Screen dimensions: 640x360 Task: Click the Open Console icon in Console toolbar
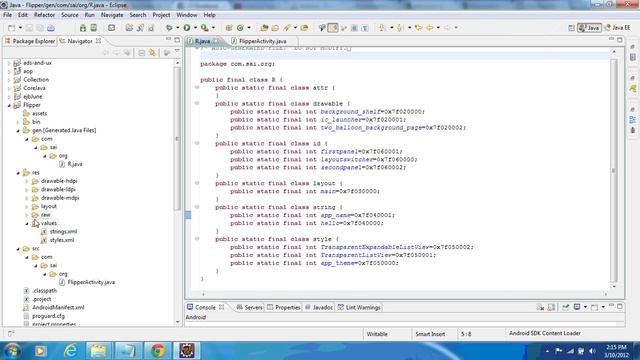(x=595, y=307)
